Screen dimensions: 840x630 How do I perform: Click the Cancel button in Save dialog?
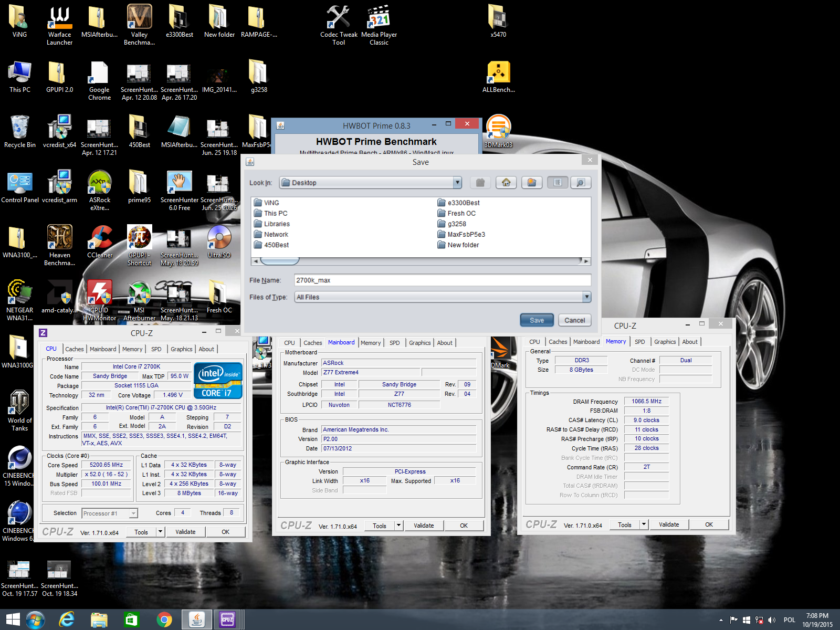click(x=575, y=320)
